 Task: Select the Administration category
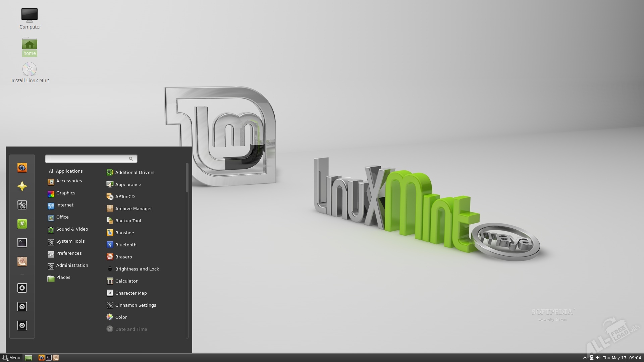tap(72, 265)
